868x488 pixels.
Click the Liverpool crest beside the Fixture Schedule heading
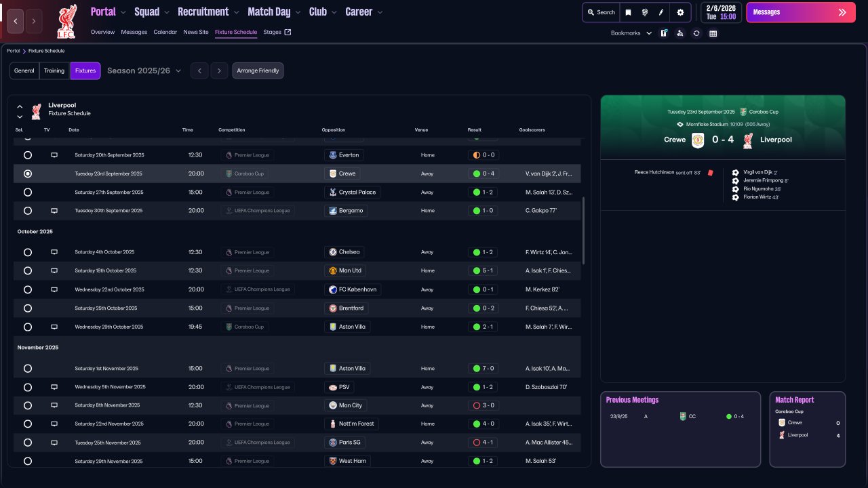click(37, 110)
